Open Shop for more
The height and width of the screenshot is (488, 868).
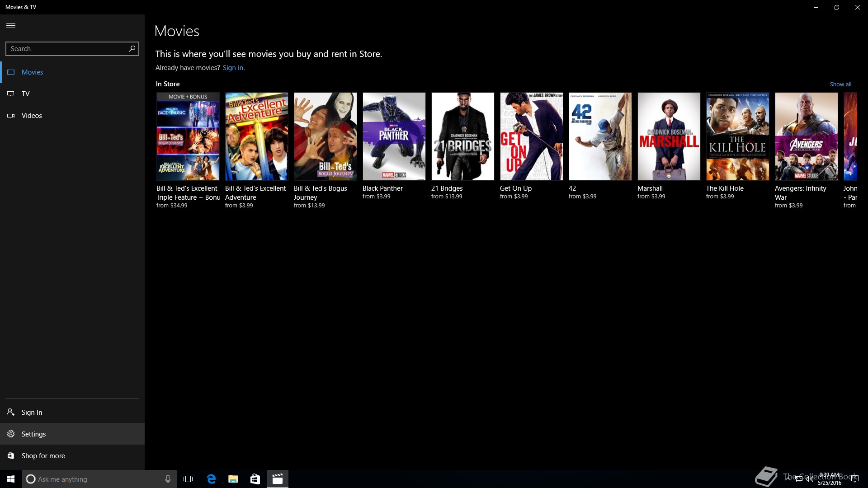(x=72, y=455)
